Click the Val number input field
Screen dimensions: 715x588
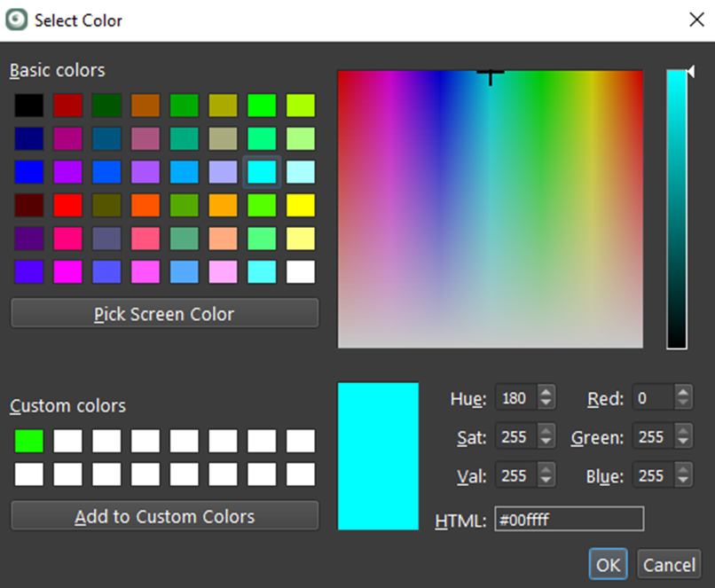pos(515,476)
